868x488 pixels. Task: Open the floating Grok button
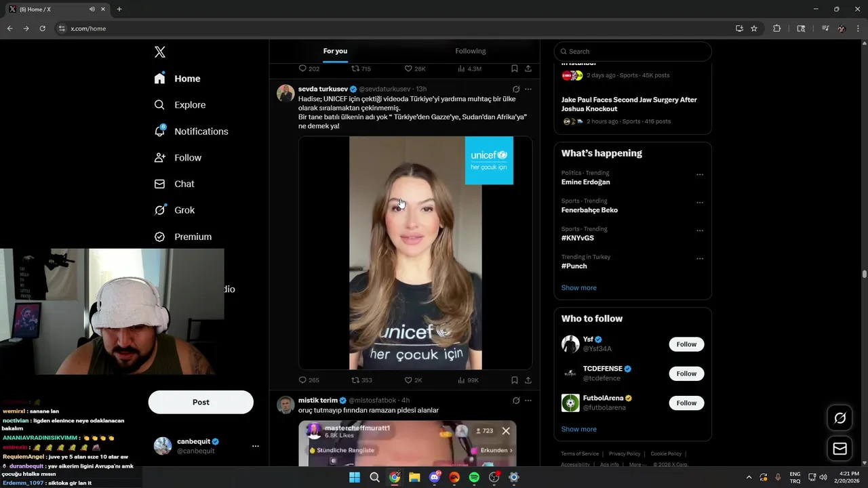click(840, 418)
